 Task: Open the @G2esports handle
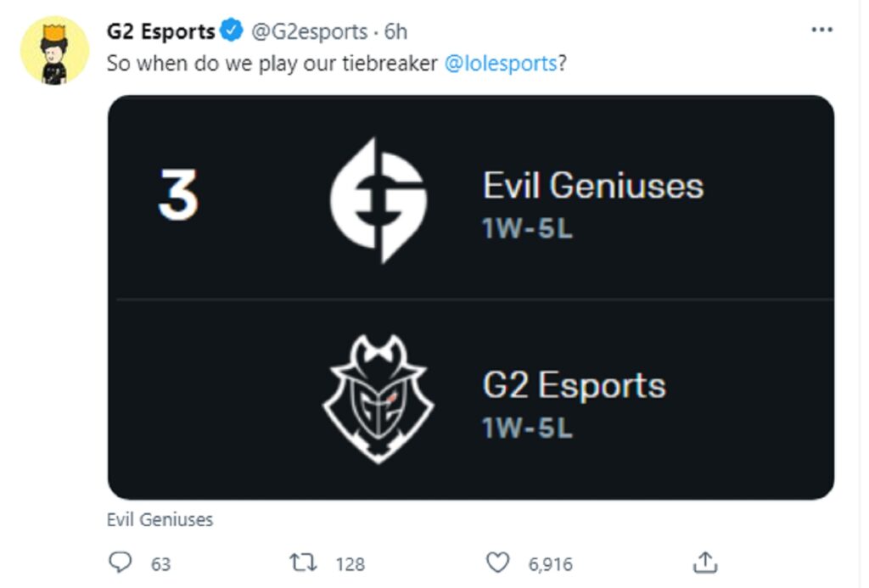coord(308,32)
